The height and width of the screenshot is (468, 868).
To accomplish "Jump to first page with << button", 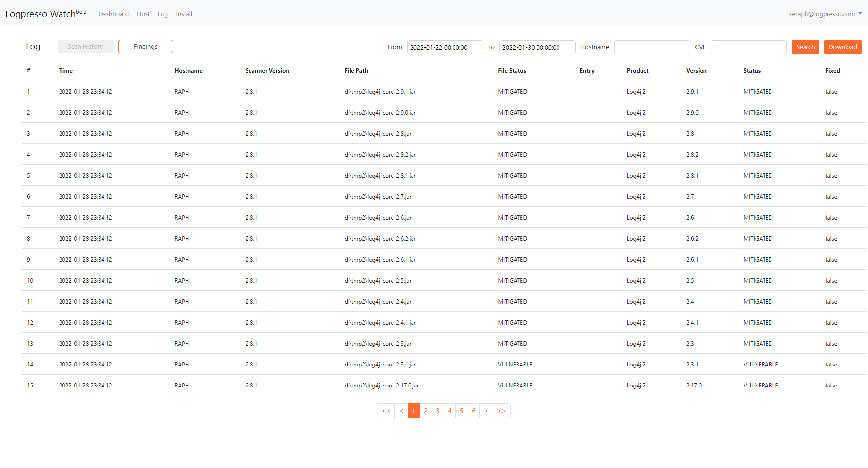I will coord(386,411).
